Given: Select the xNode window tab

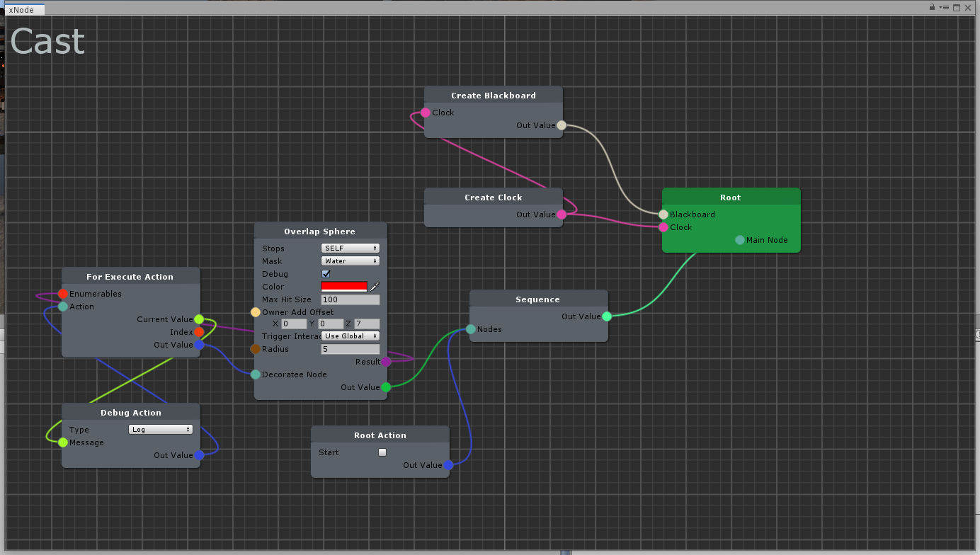Looking at the screenshot, I should coord(24,10).
